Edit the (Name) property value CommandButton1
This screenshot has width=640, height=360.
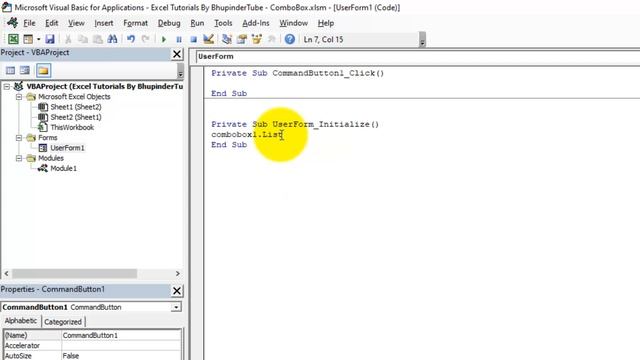pos(121,335)
